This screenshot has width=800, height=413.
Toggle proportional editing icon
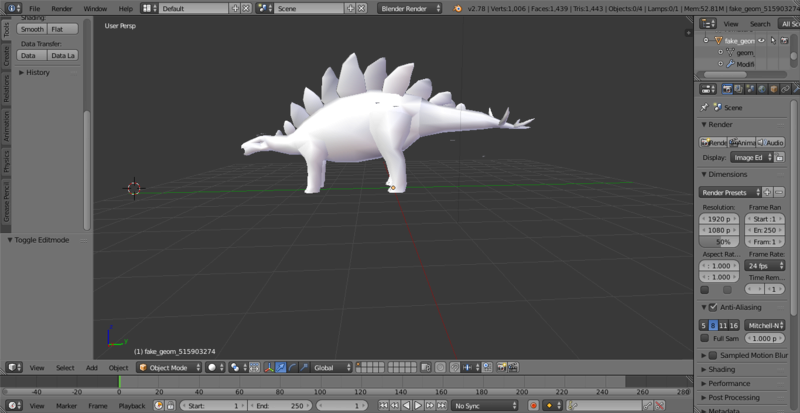tap(440, 368)
